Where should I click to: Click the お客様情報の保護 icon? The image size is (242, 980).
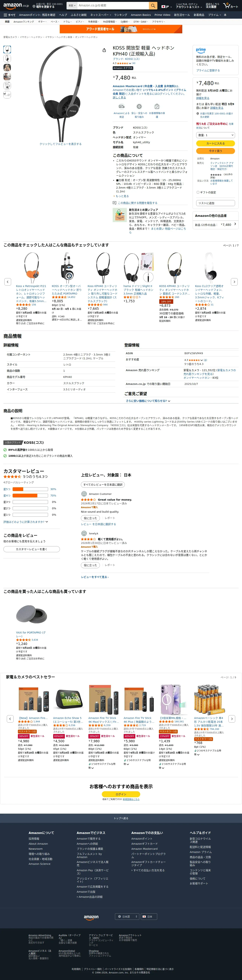(x=157, y=107)
